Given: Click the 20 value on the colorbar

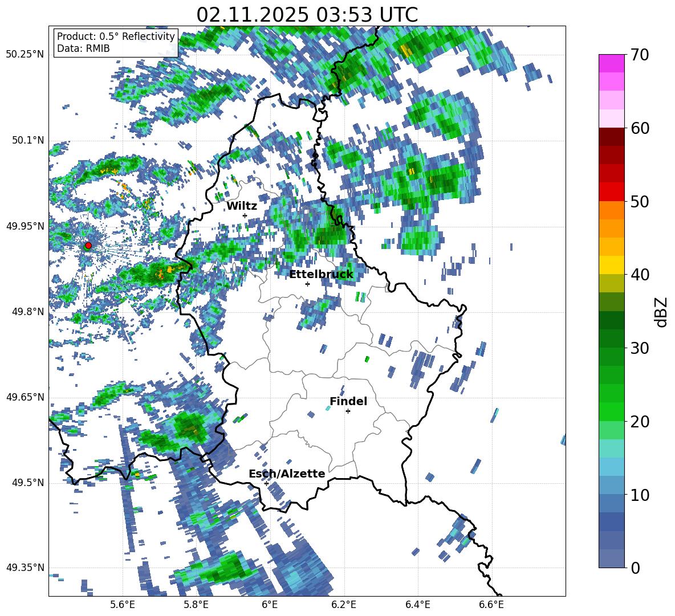Looking at the screenshot, I should point(640,422).
